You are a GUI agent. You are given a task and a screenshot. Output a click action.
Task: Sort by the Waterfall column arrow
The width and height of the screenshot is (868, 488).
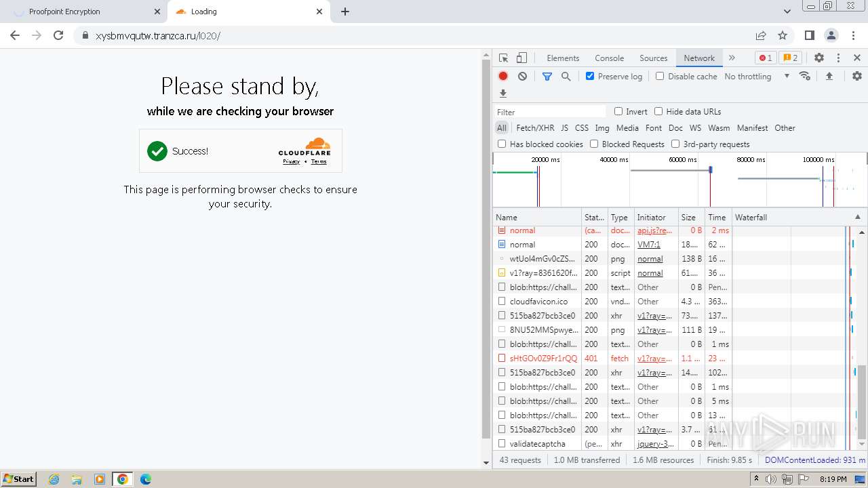click(x=858, y=217)
